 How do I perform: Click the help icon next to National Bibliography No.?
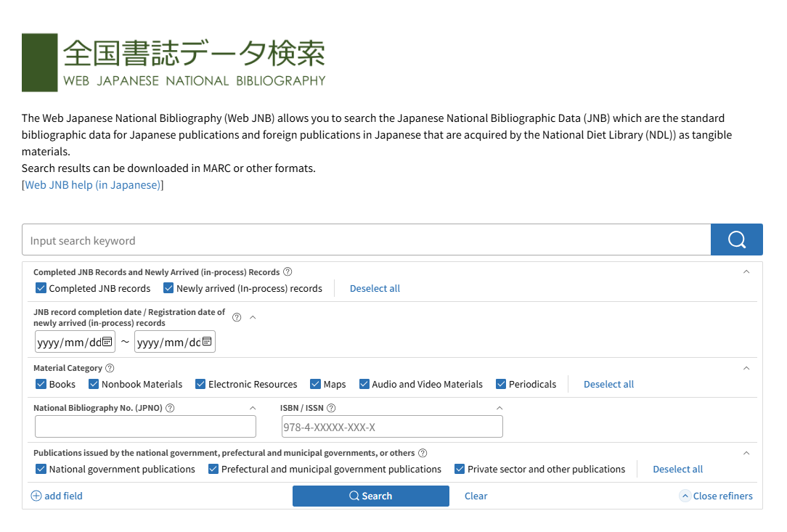(171, 407)
